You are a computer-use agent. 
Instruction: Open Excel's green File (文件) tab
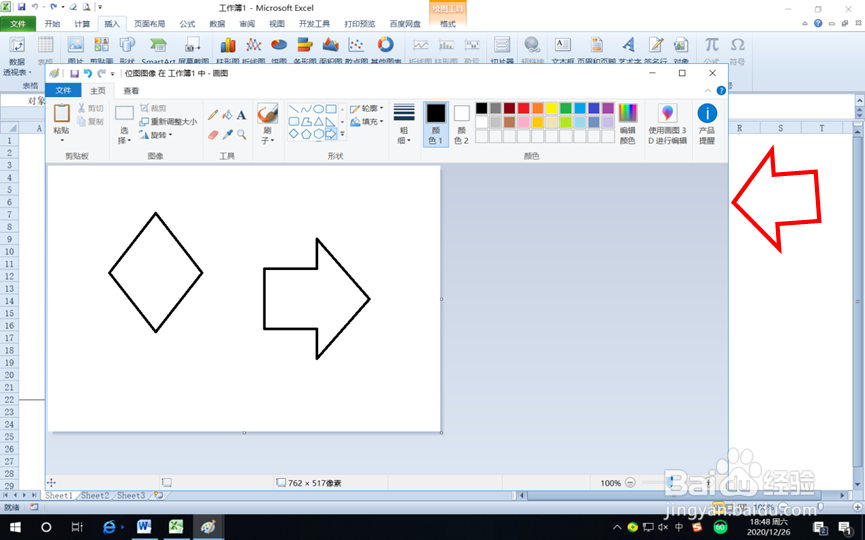[x=18, y=24]
